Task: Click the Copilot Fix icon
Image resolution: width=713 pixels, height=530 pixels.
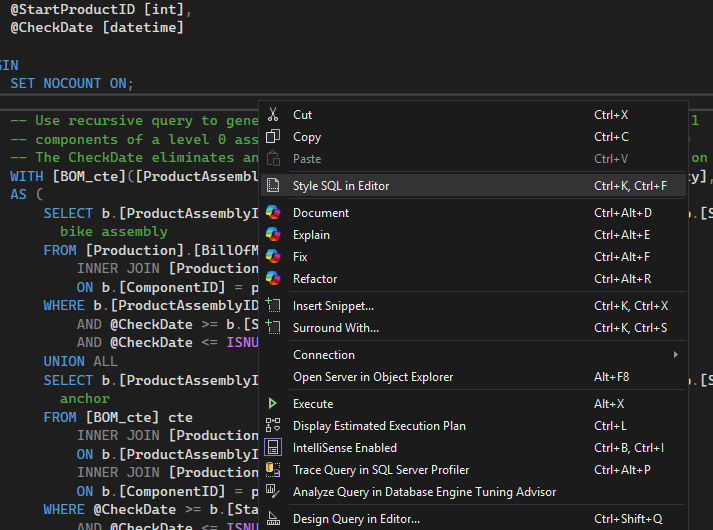Action: [x=273, y=257]
